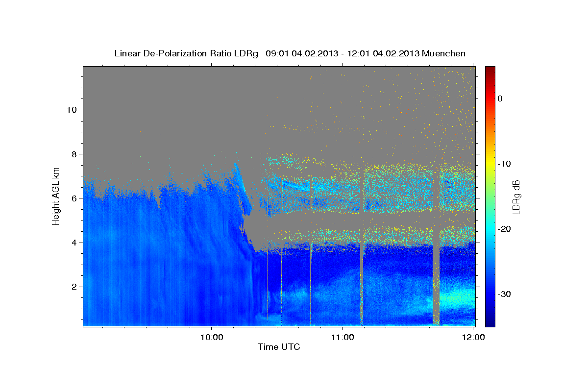Click the '12:00' time tick label
This screenshot has width=588, height=392.
tap(473, 337)
